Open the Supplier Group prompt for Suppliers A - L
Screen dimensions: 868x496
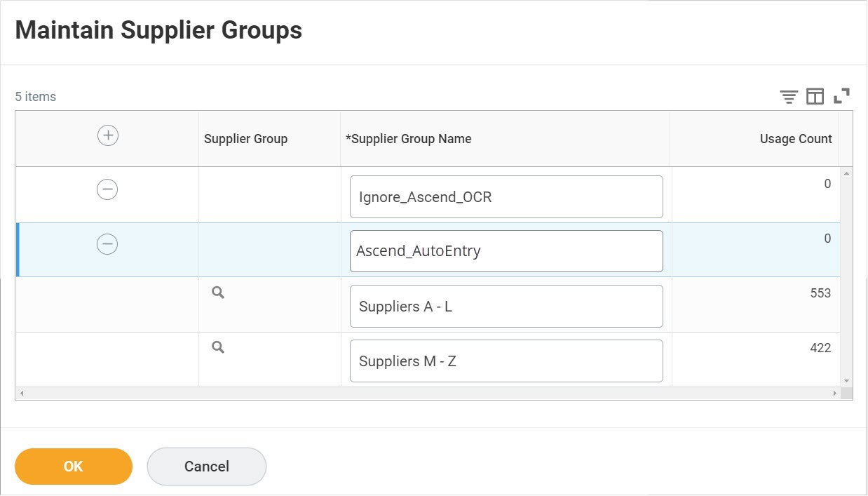click(217, 293)
